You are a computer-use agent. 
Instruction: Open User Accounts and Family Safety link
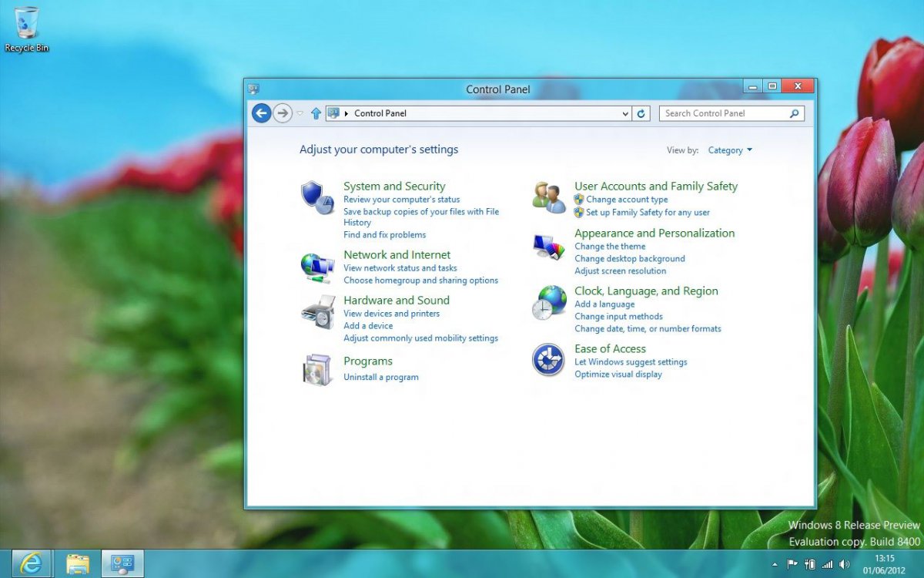pyautogui.click(x=656, y=187)
